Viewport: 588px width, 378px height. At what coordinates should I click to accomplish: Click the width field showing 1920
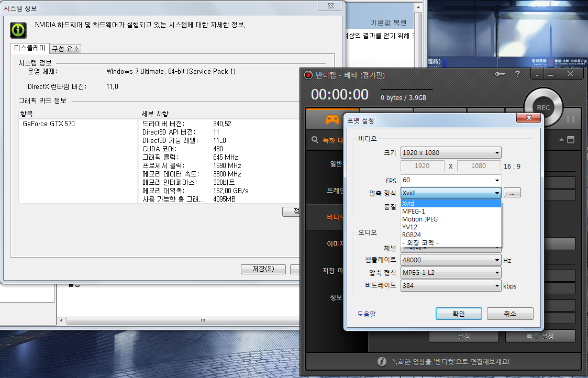tap(422, 166)
